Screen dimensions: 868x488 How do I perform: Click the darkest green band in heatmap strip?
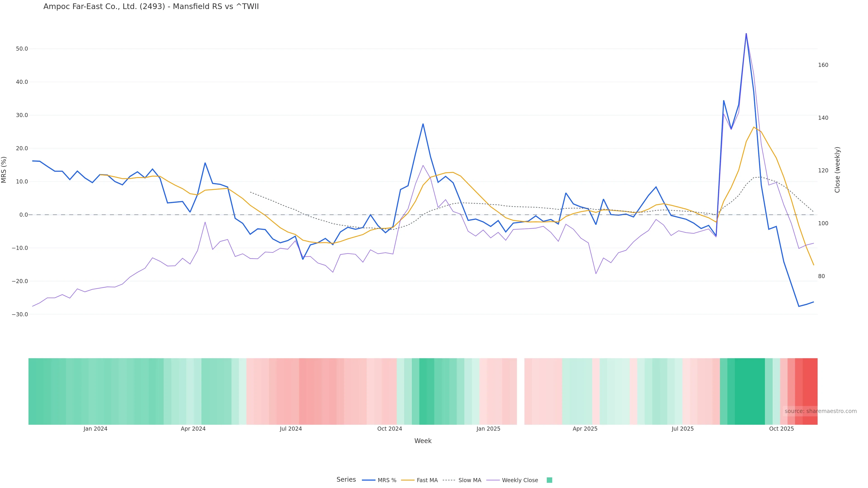tap(749, 391)
